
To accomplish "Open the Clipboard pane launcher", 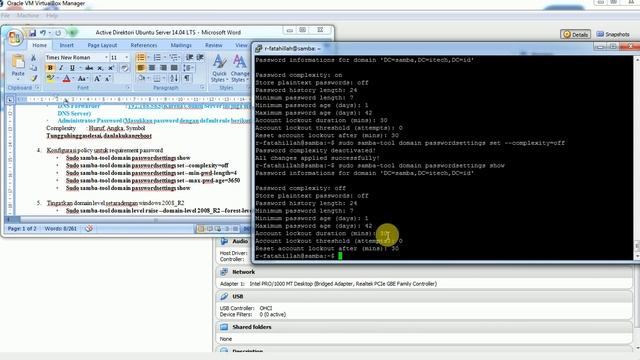I will tap(37, 88).
